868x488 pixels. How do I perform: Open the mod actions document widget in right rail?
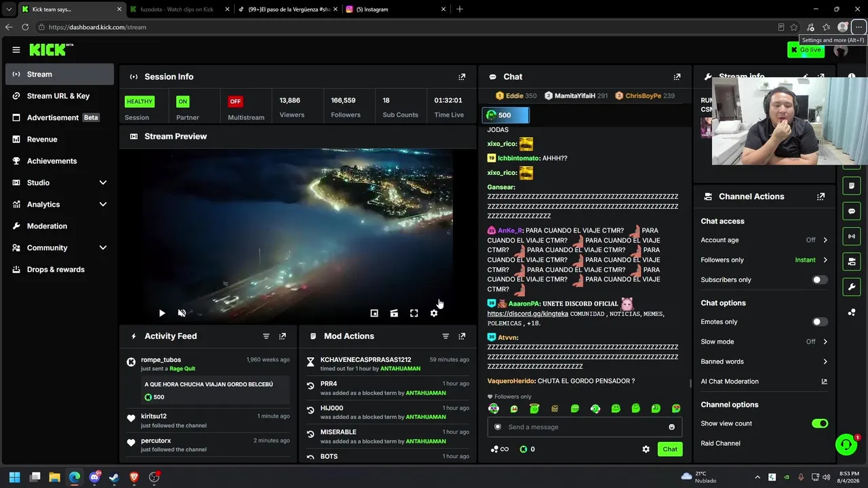point(852,186)
